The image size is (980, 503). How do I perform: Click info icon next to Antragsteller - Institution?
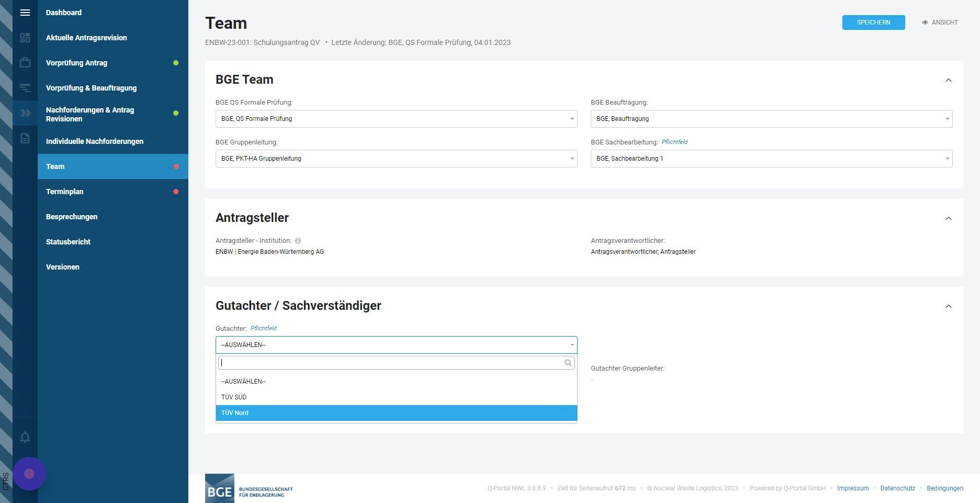click(298, 241)
